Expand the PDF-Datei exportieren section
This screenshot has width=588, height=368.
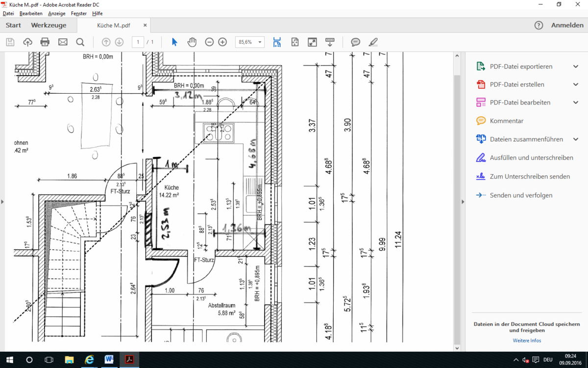[x=576, y=66]
